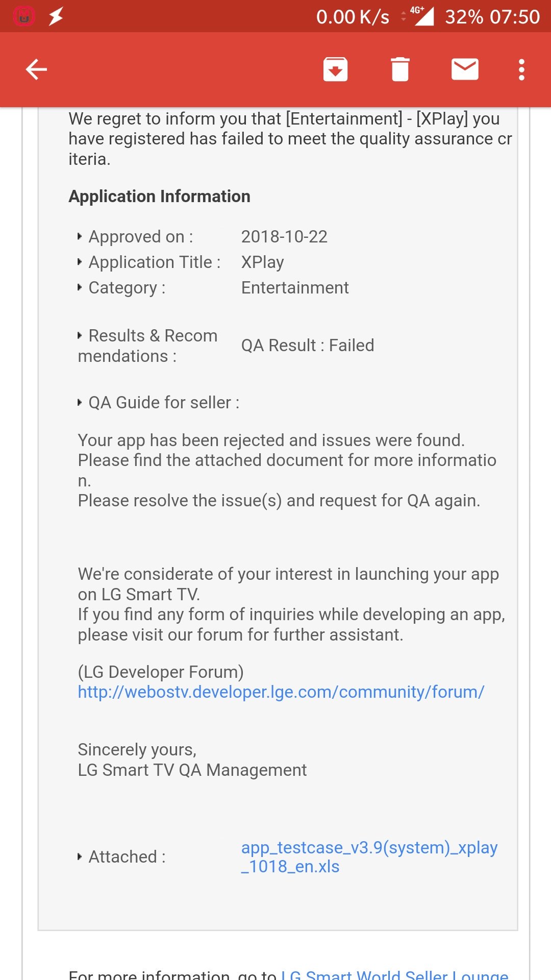
Task: Open attached app_testcase xls file
Action: [369, 857]
